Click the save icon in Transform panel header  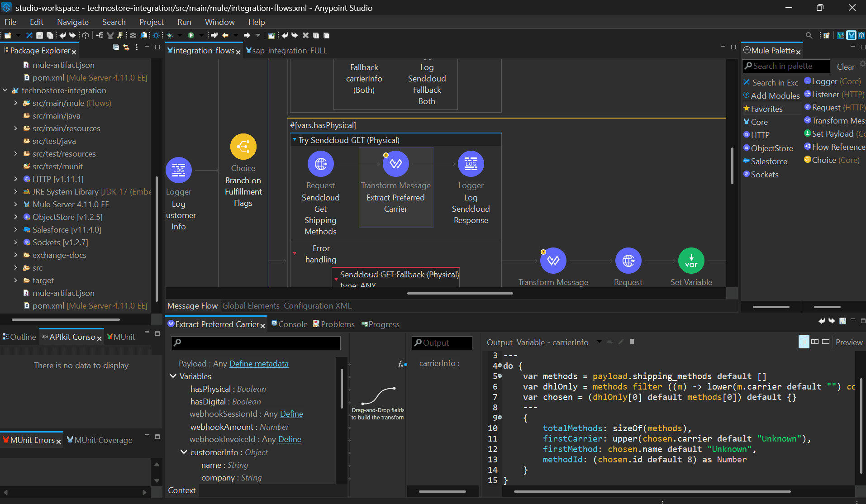[842, 321]
